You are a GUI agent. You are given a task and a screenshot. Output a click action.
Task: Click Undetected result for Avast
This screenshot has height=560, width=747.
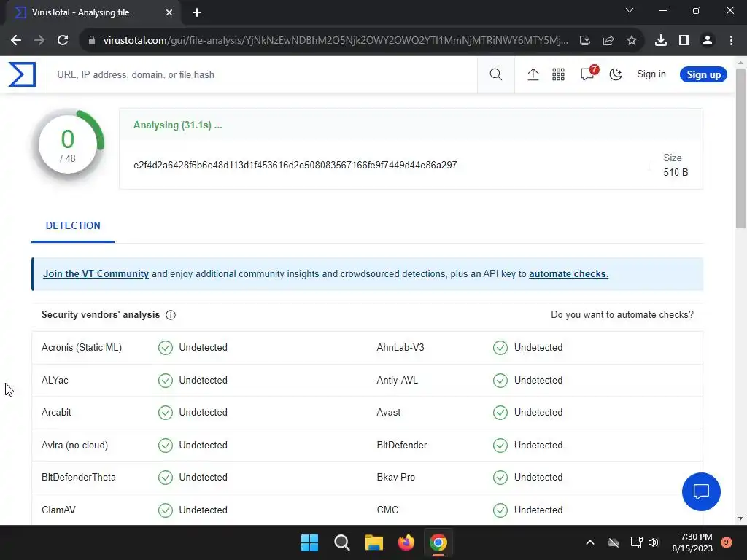point(538,413)
